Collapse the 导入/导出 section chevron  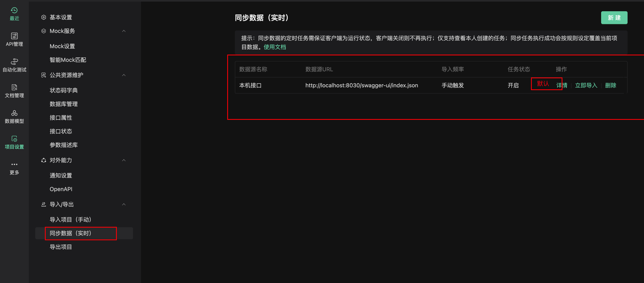coord(124,204)
